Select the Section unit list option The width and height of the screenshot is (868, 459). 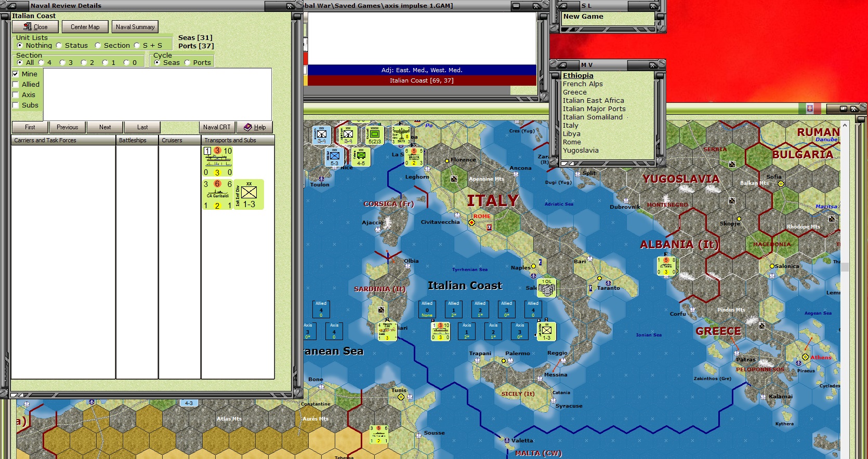click(98, 46)
